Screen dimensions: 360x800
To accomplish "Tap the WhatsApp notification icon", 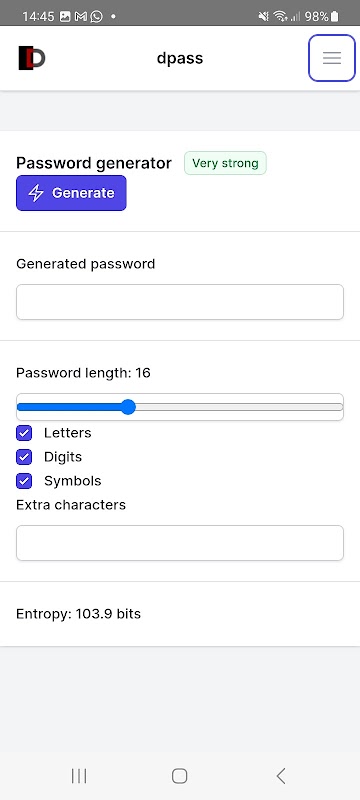I will pos(96,16).
